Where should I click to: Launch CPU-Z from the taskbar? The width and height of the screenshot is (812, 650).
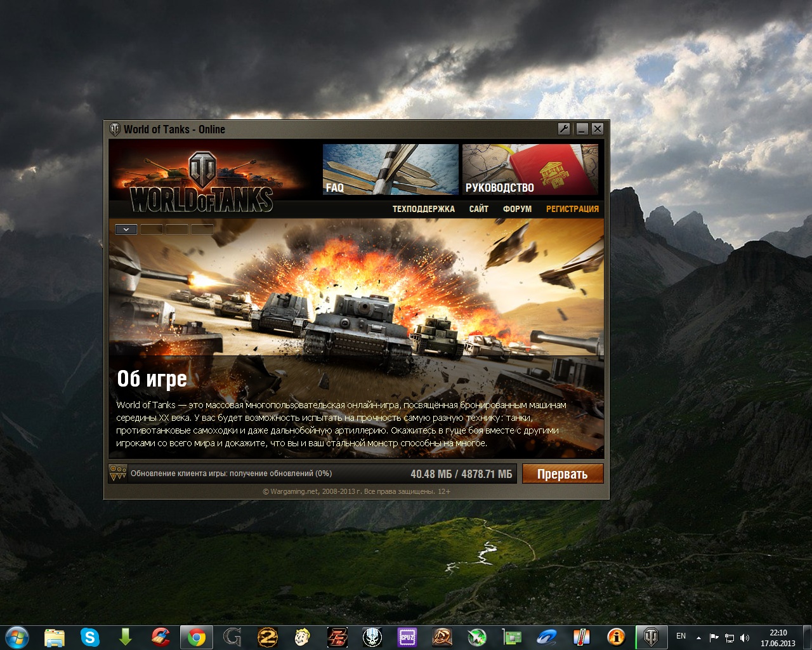(407, 637)
